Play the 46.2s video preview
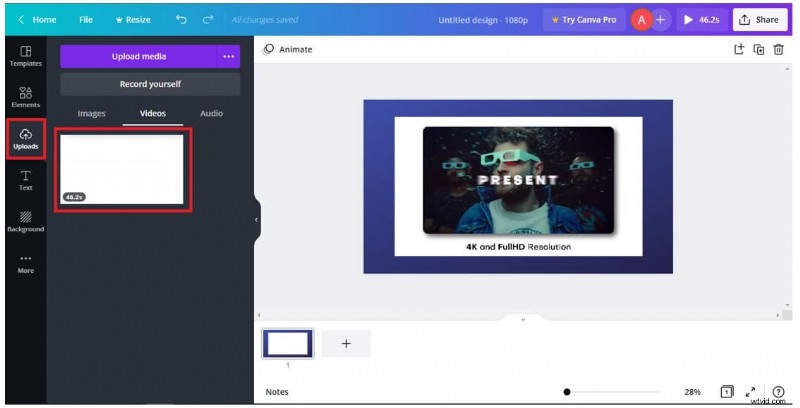 pos(702,19)
